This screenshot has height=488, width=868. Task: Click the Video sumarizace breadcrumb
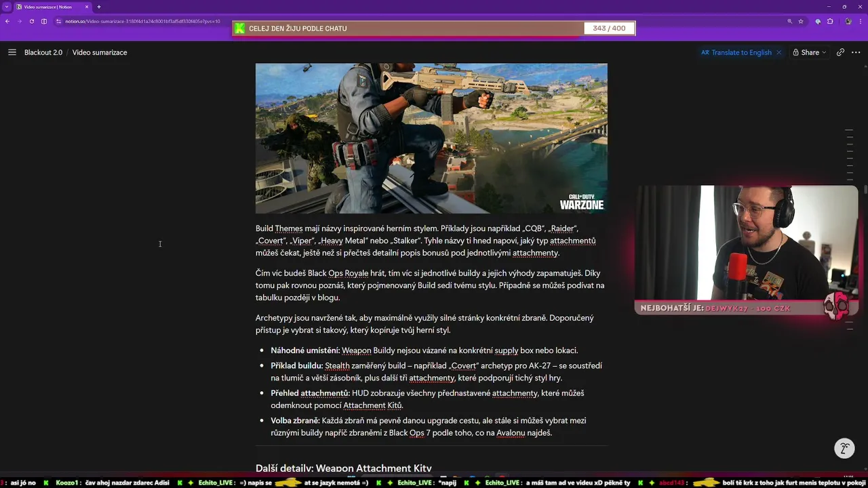tap(100, 52)
